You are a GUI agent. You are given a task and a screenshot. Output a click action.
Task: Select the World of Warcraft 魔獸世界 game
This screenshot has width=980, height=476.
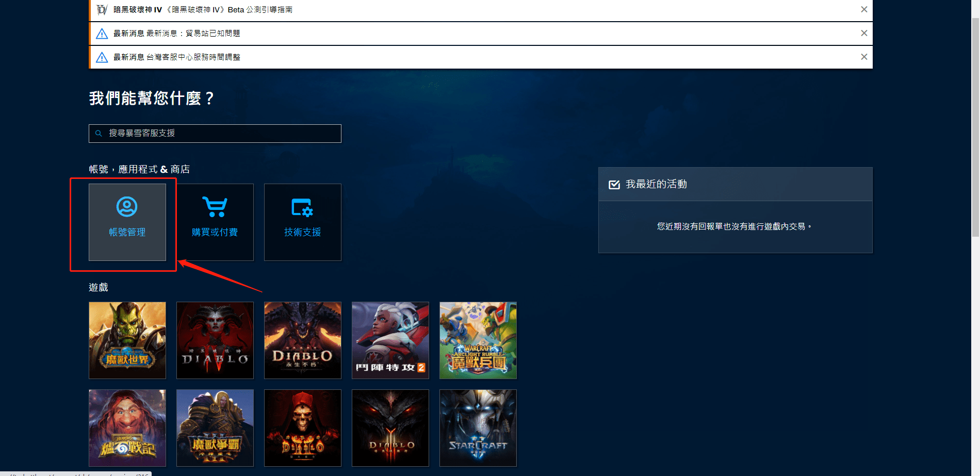coord(127,340)
